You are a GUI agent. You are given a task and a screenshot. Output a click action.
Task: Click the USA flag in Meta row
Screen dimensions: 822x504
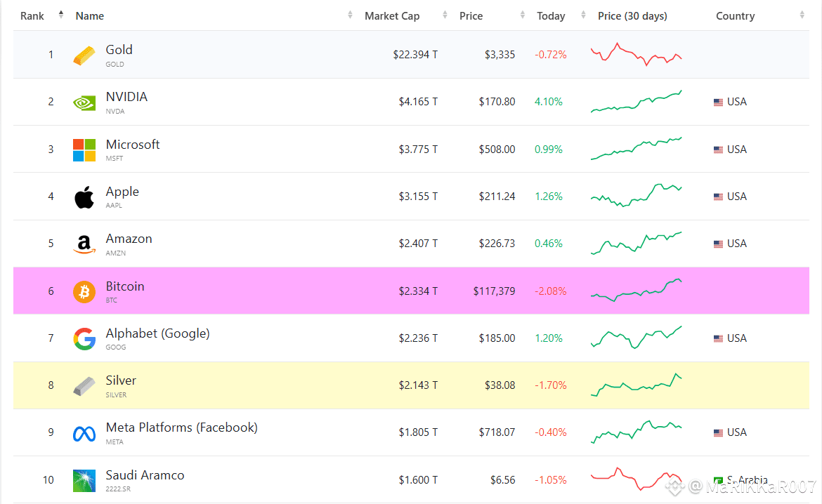(718, 432)
